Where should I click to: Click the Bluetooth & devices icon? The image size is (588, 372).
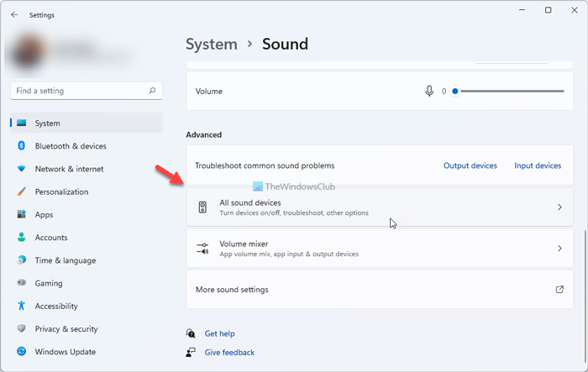(22, 146)
